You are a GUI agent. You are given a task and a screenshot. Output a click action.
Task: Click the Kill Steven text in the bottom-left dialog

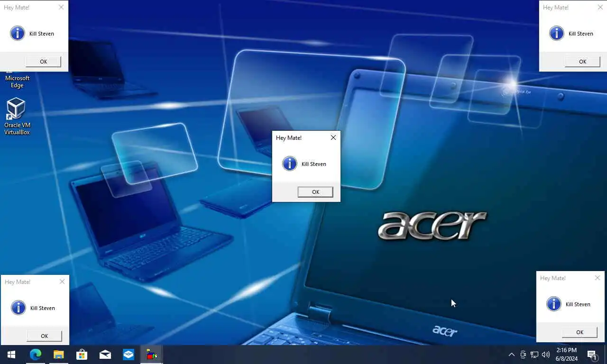[x=43, y=308]
